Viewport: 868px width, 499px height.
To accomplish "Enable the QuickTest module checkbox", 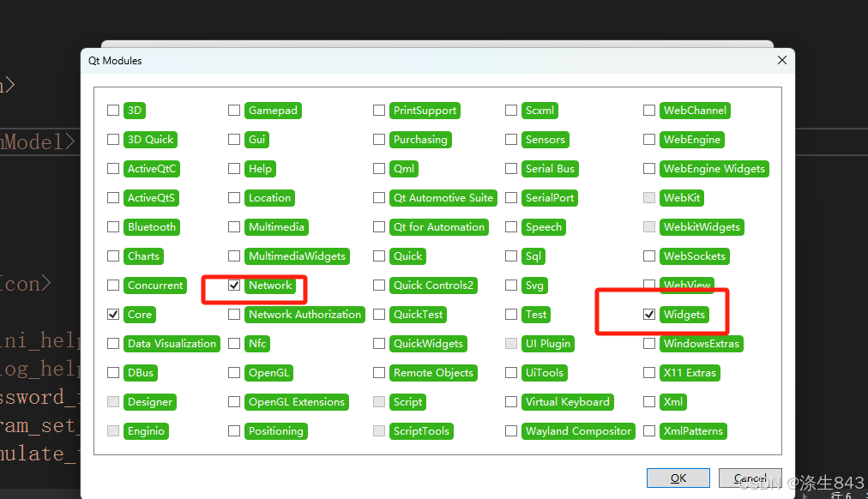I will 379,314.
